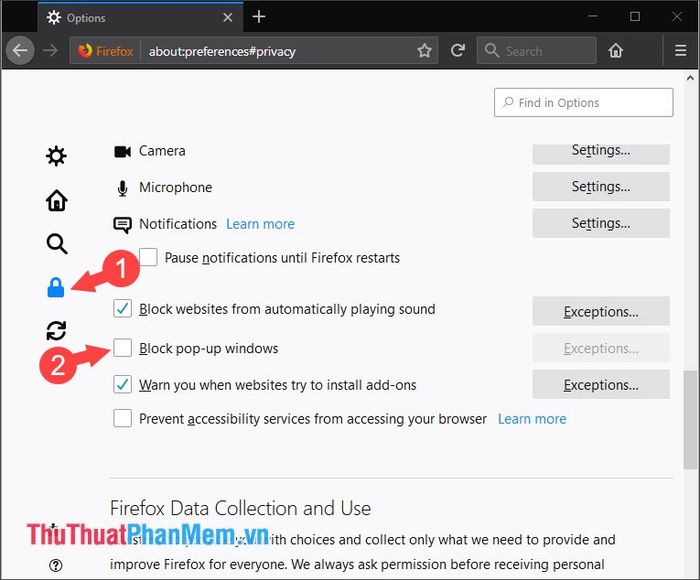700x580 pixels.
Task: Go forward with the forward arrow
Action: [50, 50]
